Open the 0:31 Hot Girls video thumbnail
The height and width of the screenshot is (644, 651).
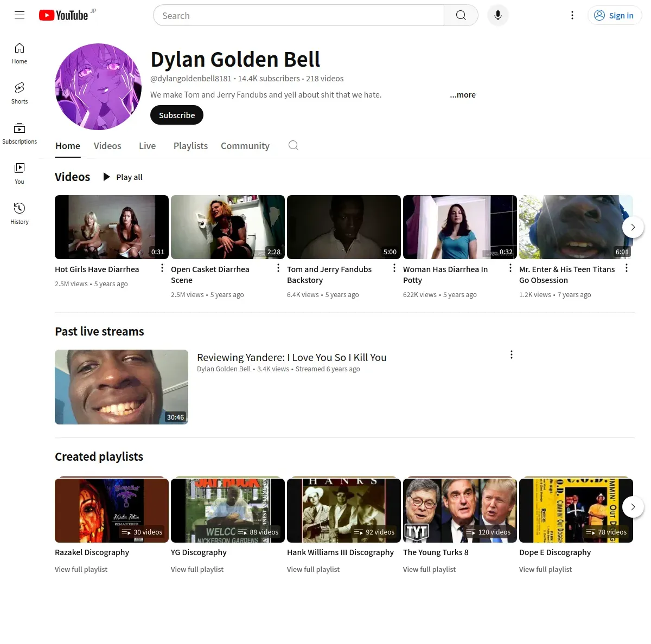pos(112,227)
